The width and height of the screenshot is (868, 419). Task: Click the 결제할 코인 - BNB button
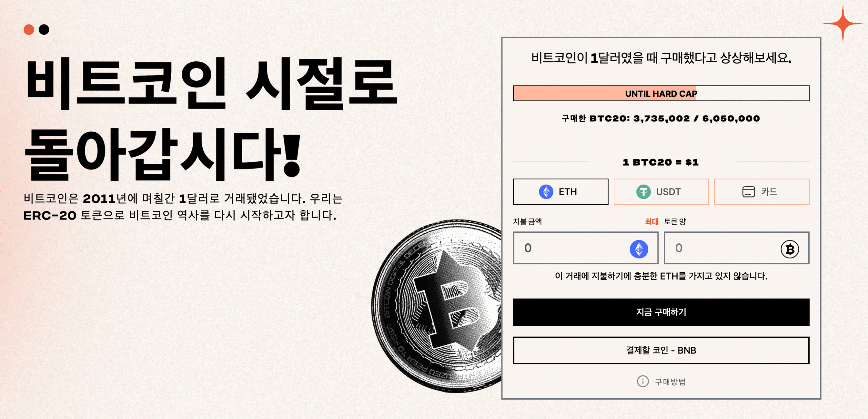(x=661, y=350)
